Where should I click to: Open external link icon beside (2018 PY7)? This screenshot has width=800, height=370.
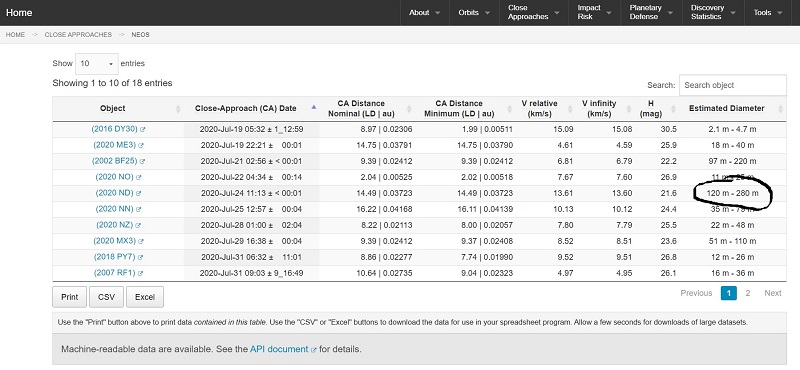pos(141,258)
